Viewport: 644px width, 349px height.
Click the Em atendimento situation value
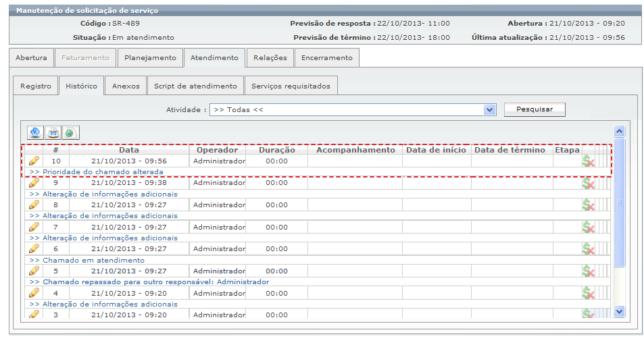tap(143, 37)
